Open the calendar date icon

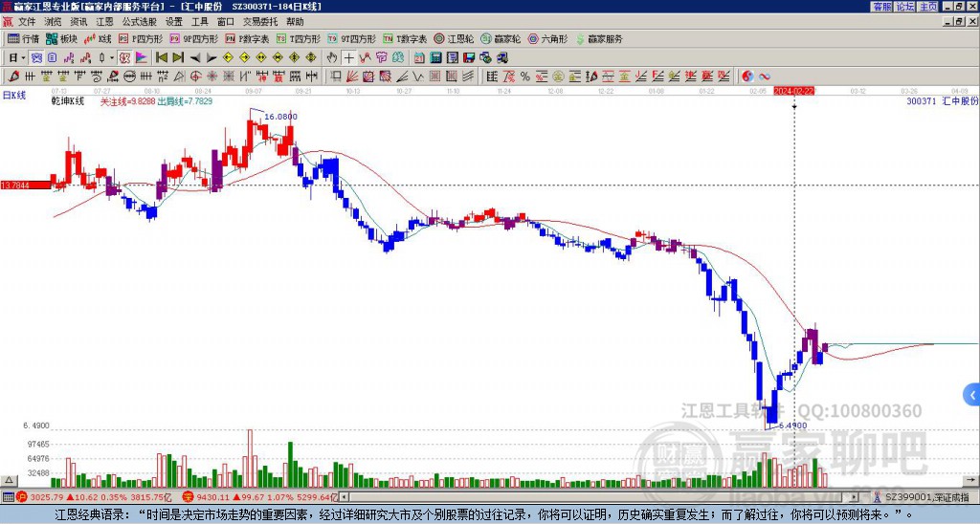coord(419,58)
